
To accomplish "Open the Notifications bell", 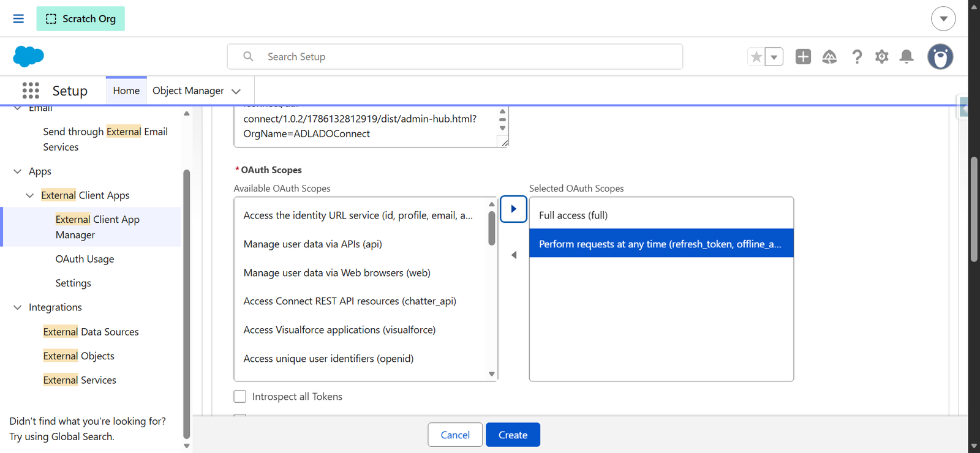I will [x=907, y=56].
